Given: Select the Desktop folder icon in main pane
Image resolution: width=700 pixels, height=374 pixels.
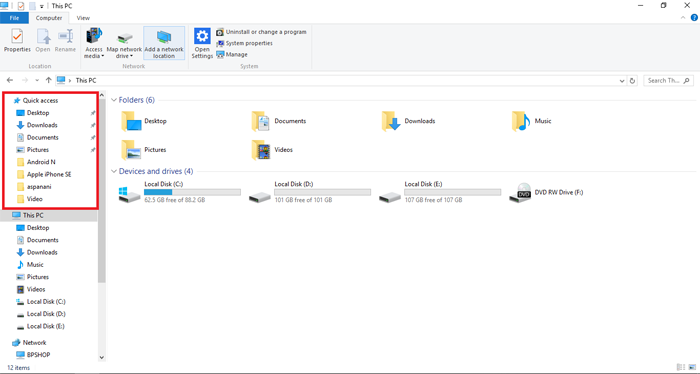Looking at the screenshot, I should point(131,121).
